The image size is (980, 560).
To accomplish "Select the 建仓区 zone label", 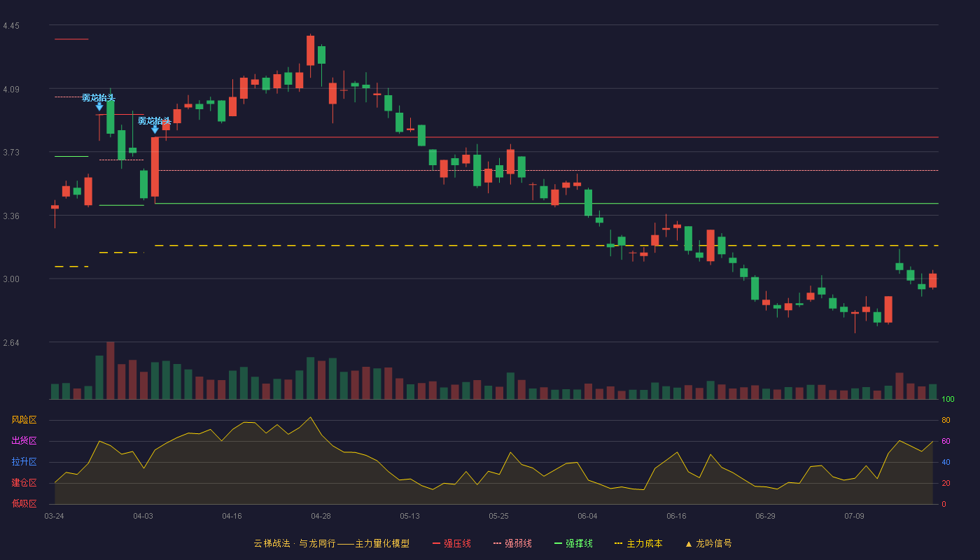I will (24, 483).
